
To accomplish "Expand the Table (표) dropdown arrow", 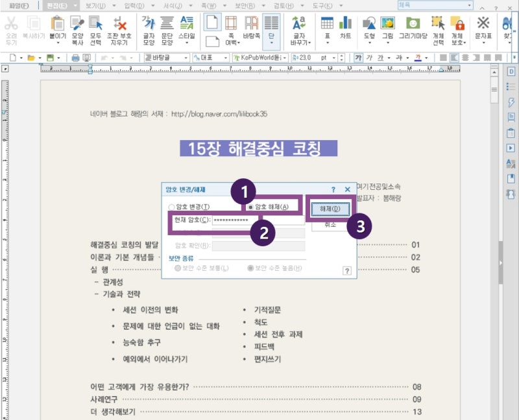I will (327, 43).
